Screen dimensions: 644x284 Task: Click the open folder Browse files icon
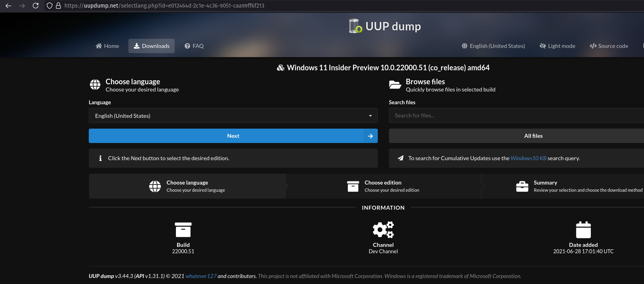[x=395, y=85]
